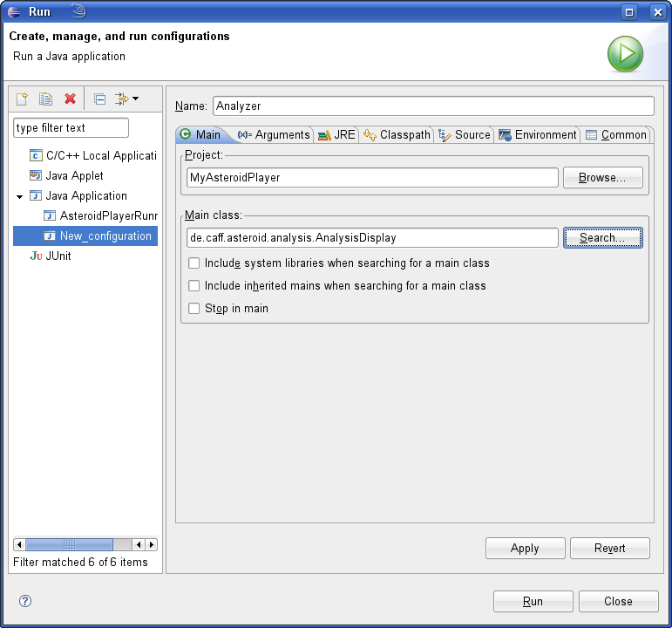Image resolution: width=672 pixels, height=628 pixels.
Task: Apply the configuration changes
Action: 525,549
